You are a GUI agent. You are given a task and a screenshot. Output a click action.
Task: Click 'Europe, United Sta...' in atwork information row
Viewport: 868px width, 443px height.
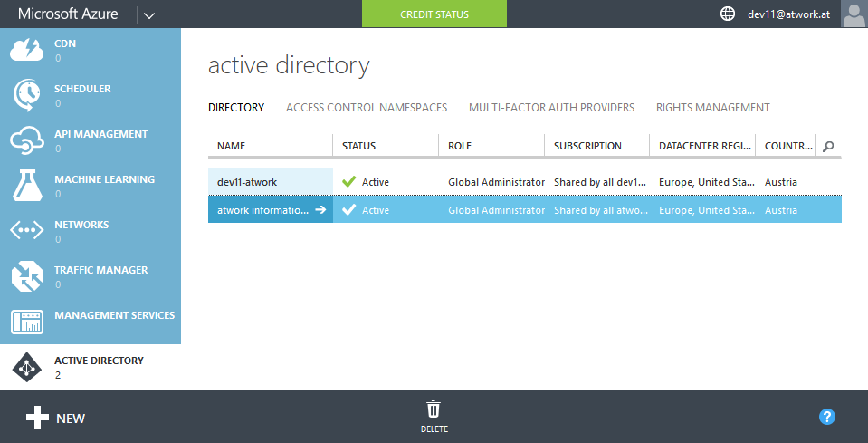[x=707, y=210]
